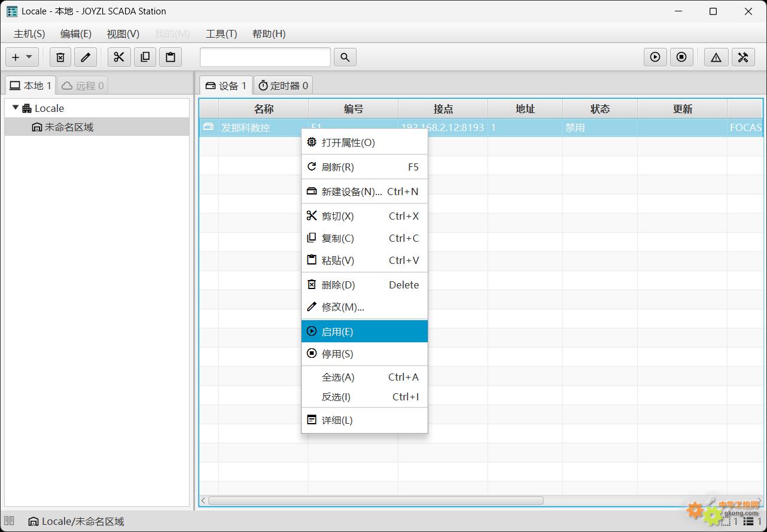Click the pencil edit toolbar icon
Viewport: 767px width, 532px height.
pyautogui.click(x=86, y=57)
